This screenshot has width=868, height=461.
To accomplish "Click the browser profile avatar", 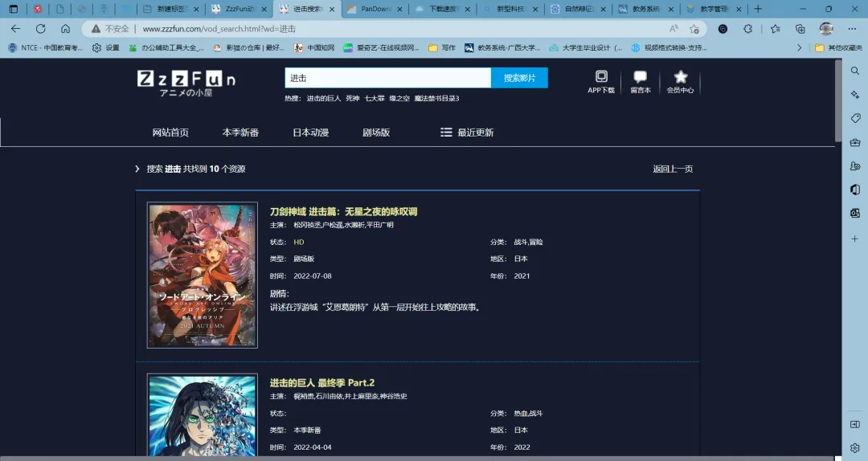I will [826, 29].
